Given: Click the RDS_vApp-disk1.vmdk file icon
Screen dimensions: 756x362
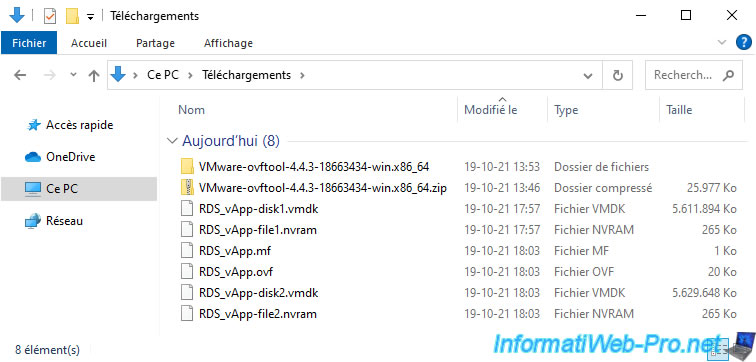Looking at the screenshot, I should click(x=187, y=209).
